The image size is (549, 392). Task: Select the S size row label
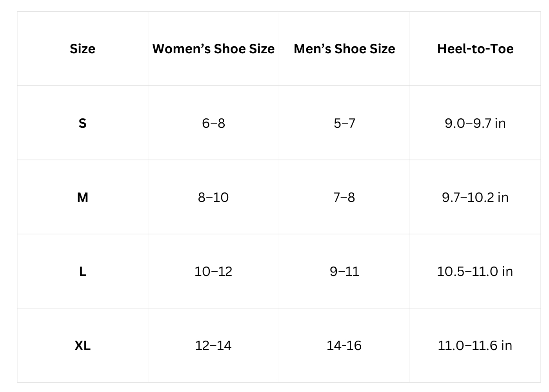82,123
